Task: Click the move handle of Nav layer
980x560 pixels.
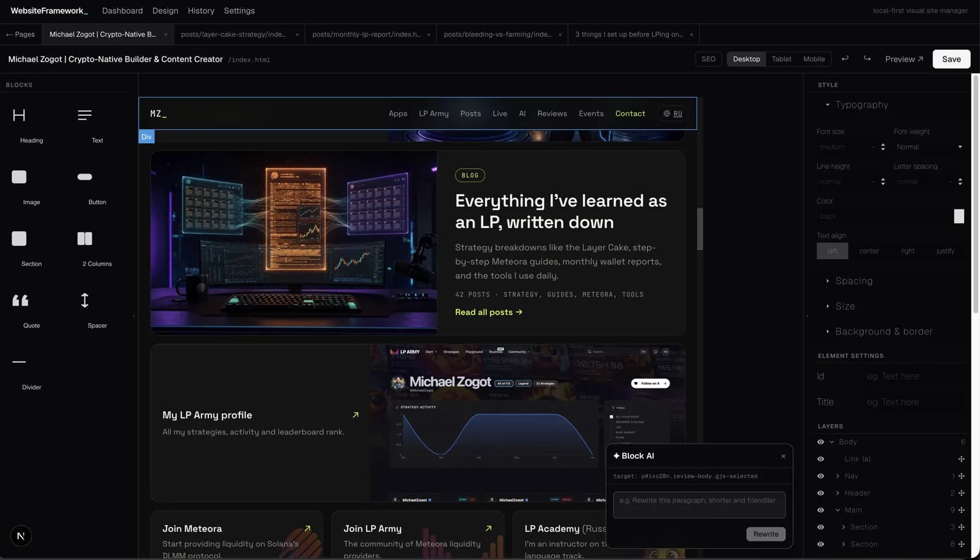Action: click(x=961, y=476)
